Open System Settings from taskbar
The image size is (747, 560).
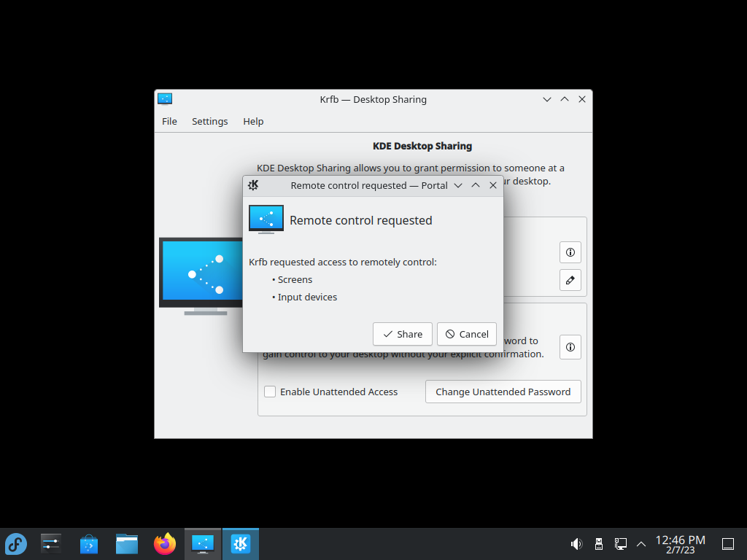tap(50, 544)
